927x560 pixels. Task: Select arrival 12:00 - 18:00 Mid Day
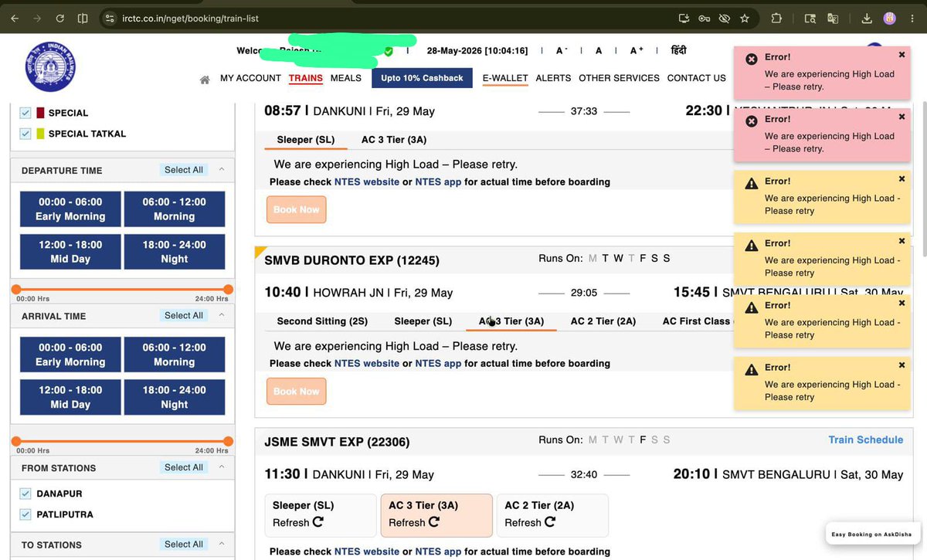pyautogui.click(x=70, y=397)
